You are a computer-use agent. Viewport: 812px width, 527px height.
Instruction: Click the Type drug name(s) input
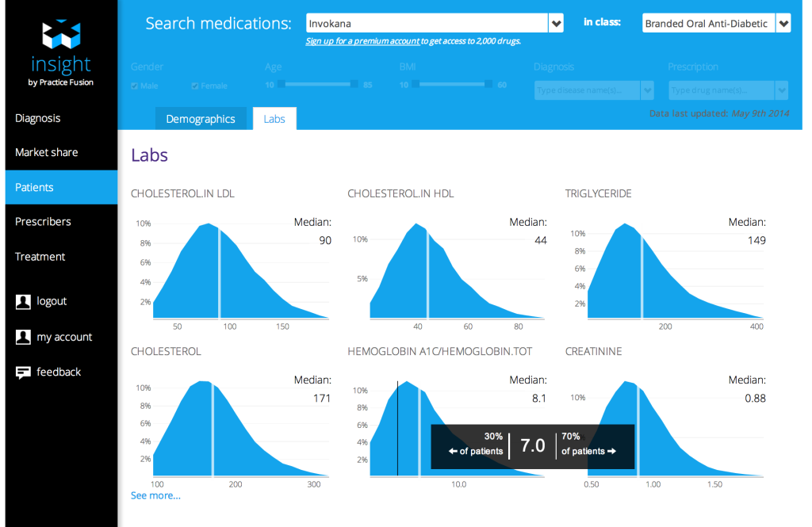[722, 90]
